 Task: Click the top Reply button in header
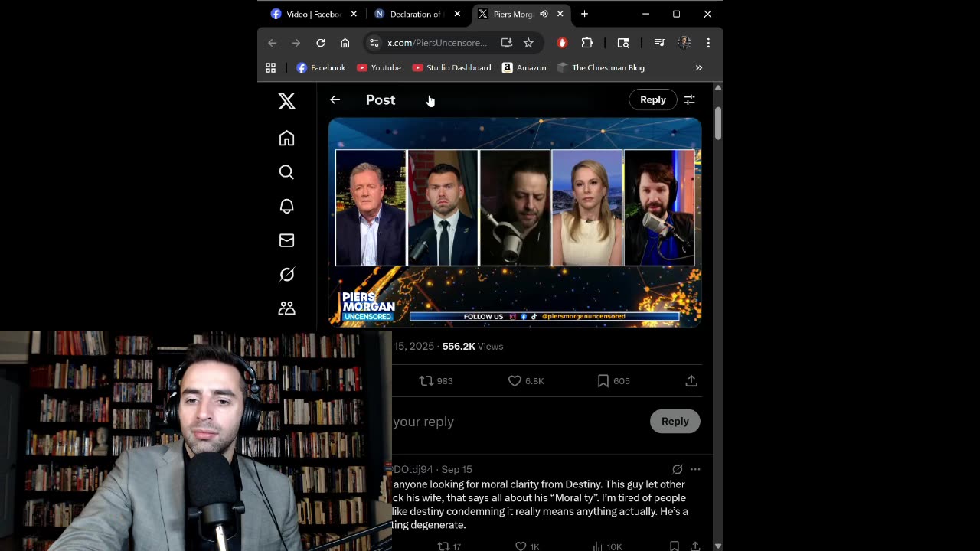pos(653,99)
